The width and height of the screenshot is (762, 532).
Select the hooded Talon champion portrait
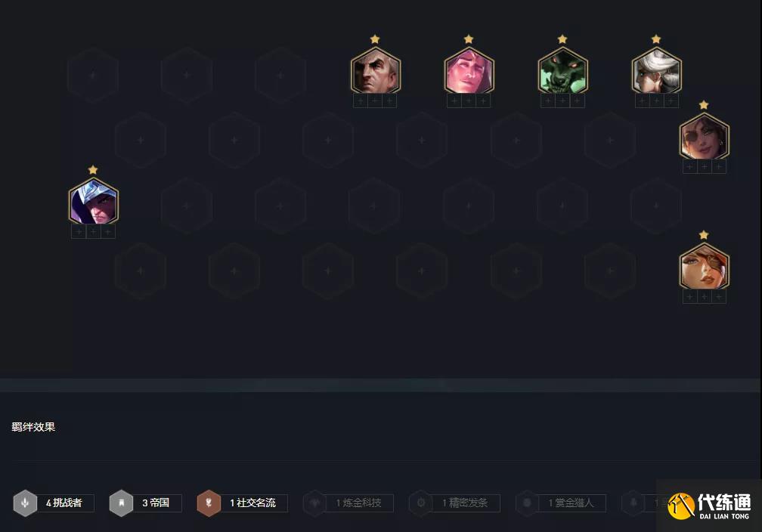93,202
